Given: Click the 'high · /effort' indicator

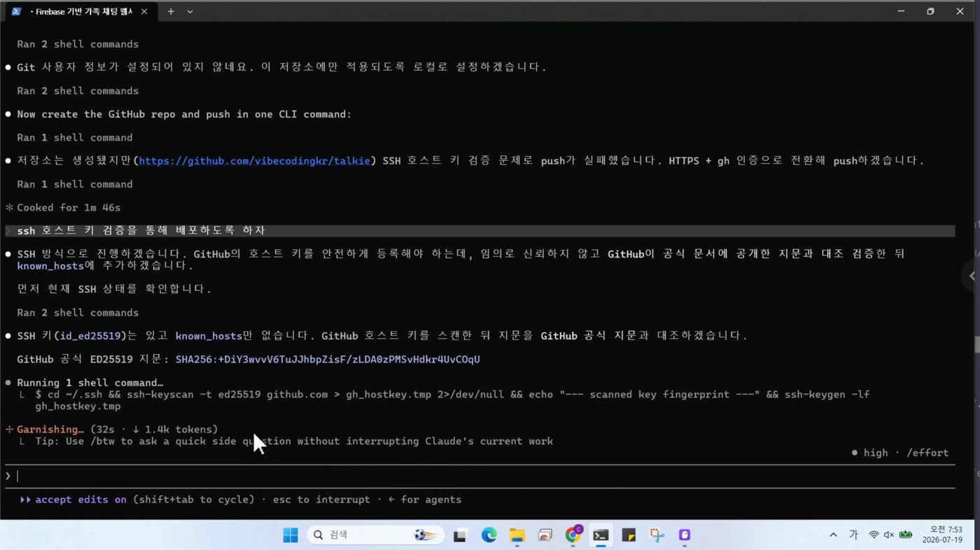Looking at the screenshot, I should pos(900,453).
